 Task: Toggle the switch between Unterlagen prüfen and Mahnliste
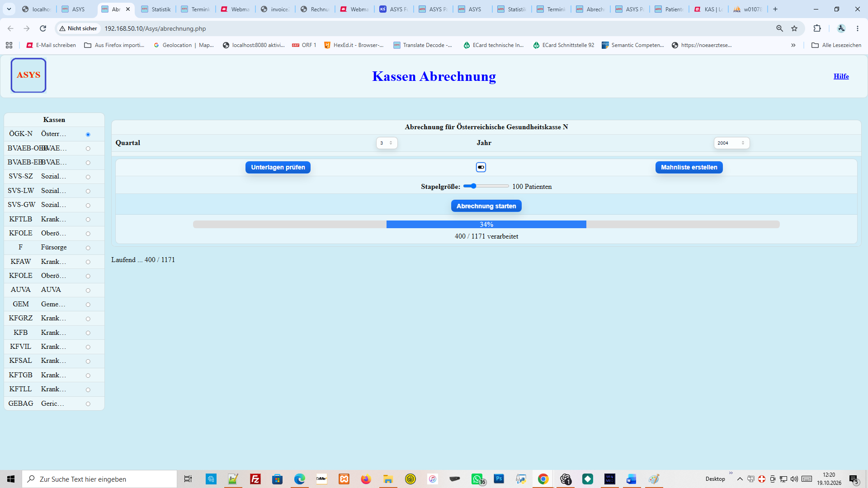pos(481,167)
